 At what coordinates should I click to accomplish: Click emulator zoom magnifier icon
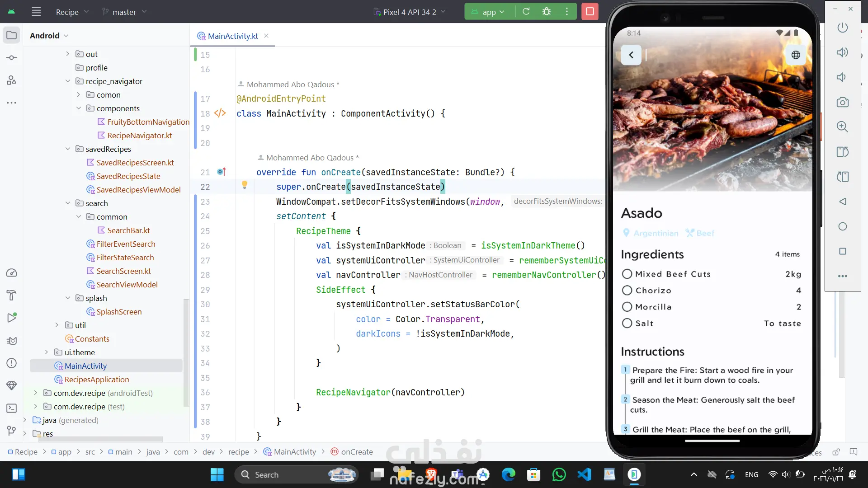click(842, 127)
